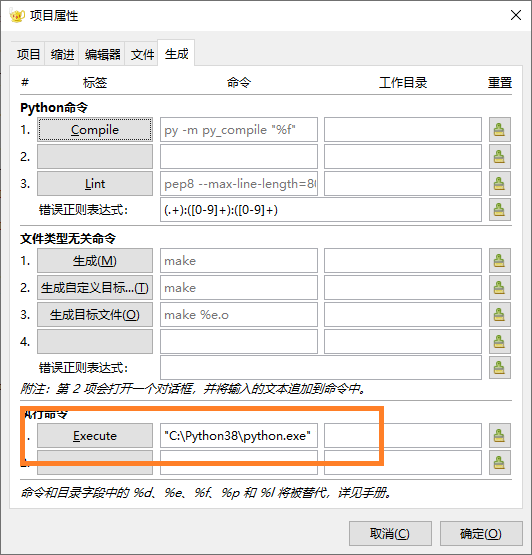Edit the C:\Python38\python.exe execute command
The image size is (532, 555).
click(x=239, y=435)
